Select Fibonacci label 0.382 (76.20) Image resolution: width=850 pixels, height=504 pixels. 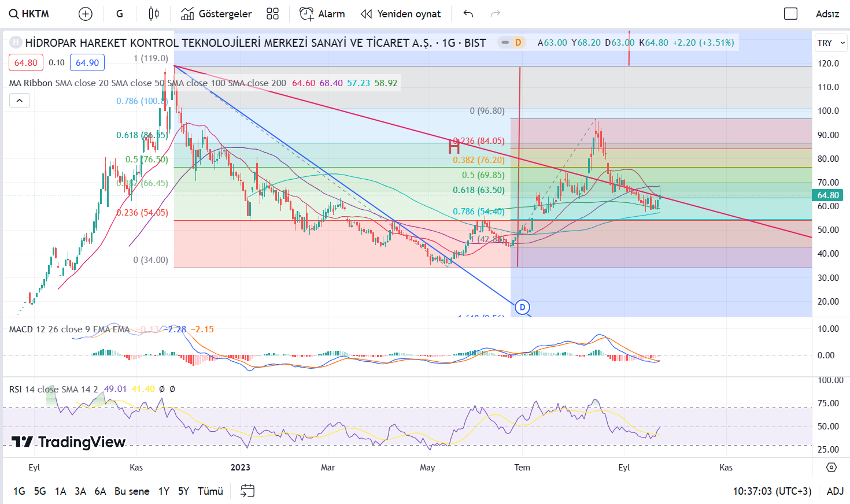478,160
